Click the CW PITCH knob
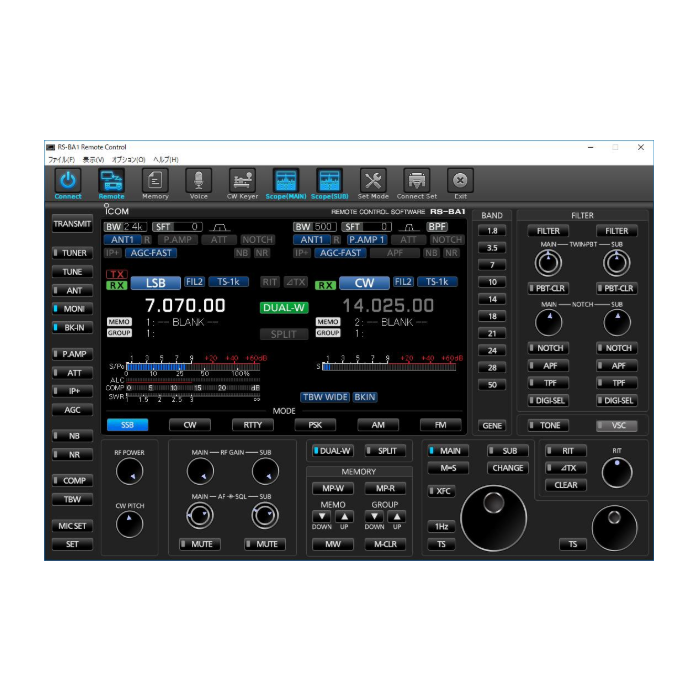700x700 pixels. 129,524
